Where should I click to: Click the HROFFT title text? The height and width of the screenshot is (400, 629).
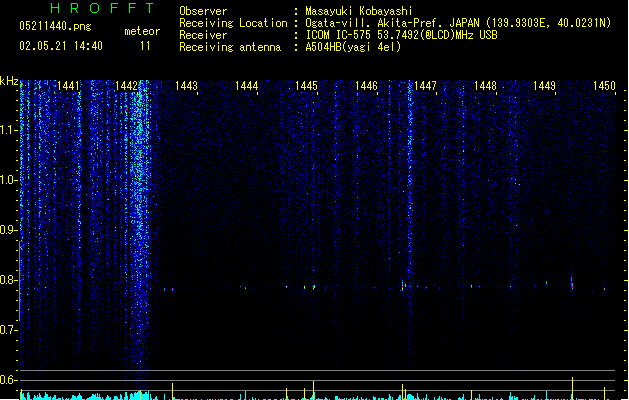[x=102, y=8]
